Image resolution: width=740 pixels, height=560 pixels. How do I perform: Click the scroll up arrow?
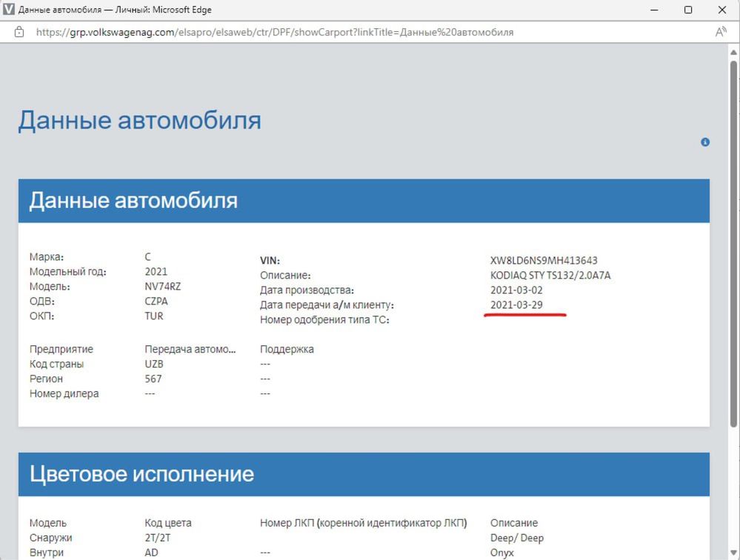coord(733,52)
